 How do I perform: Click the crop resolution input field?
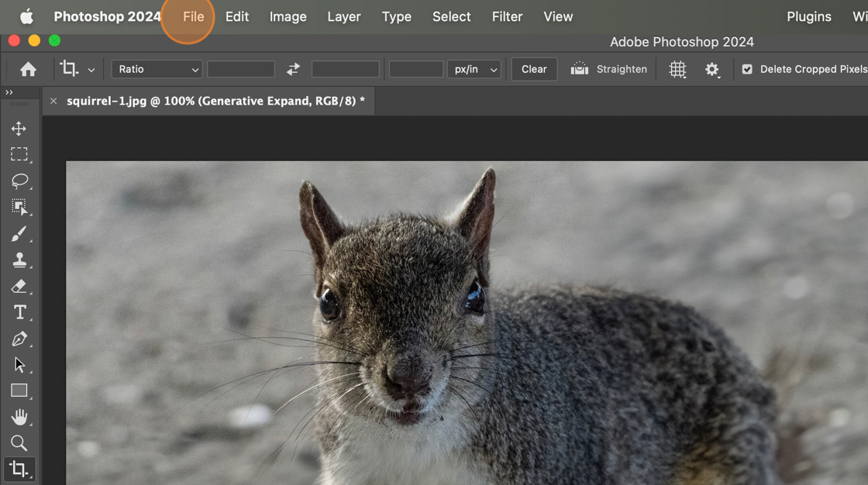[x=416, y=69]
